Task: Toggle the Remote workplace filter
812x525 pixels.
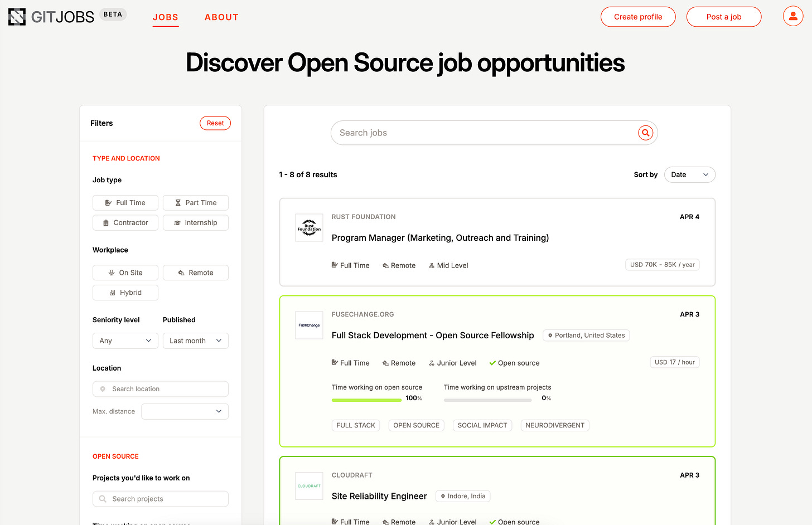Action: [196, 273]
